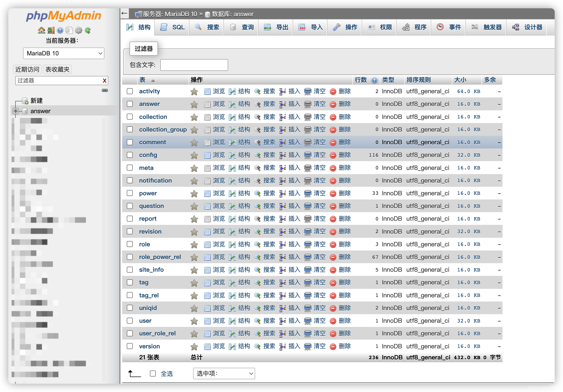563x392 pixels.
Task: Open the 导出 export tab
Action: click(x=276, y=27)
